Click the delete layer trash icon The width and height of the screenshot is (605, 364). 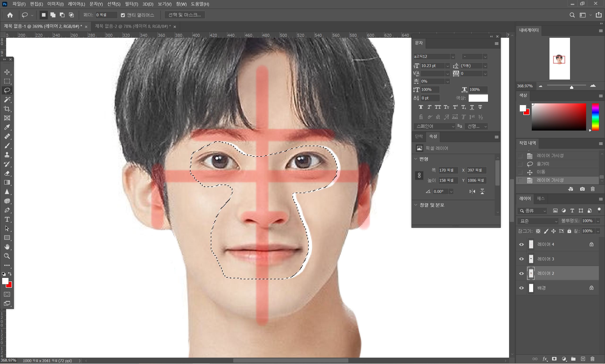coord(592,359)
